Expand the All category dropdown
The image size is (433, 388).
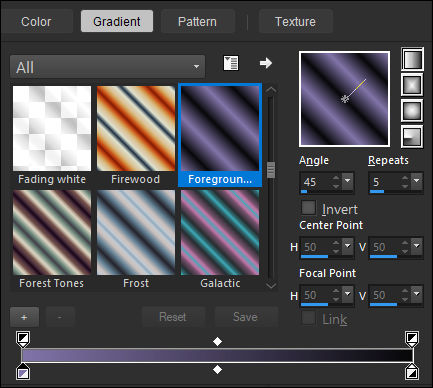[x=107, y=67]
